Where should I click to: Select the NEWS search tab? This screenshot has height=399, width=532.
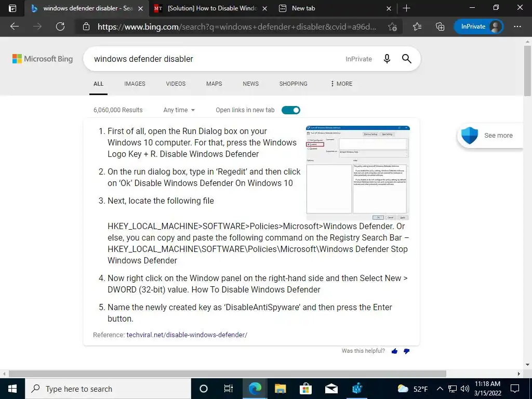coord(251,84)
